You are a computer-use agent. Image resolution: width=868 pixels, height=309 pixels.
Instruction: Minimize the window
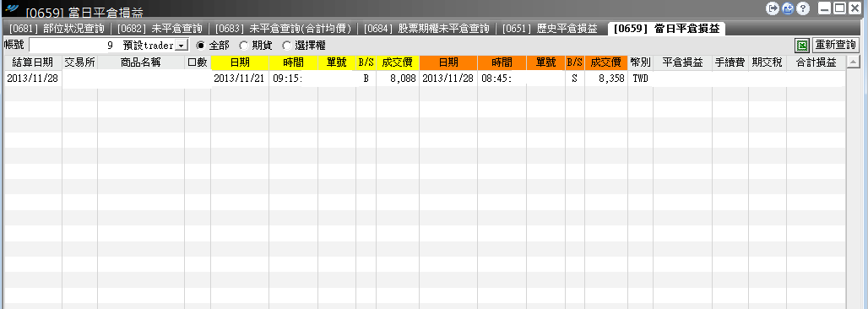coord(825,8)
